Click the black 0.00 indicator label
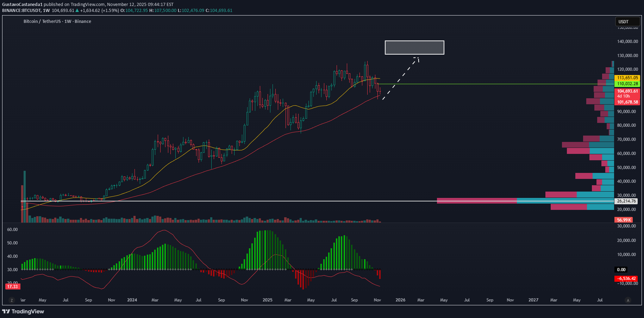644x318 pixels. (x=621, y=270)
